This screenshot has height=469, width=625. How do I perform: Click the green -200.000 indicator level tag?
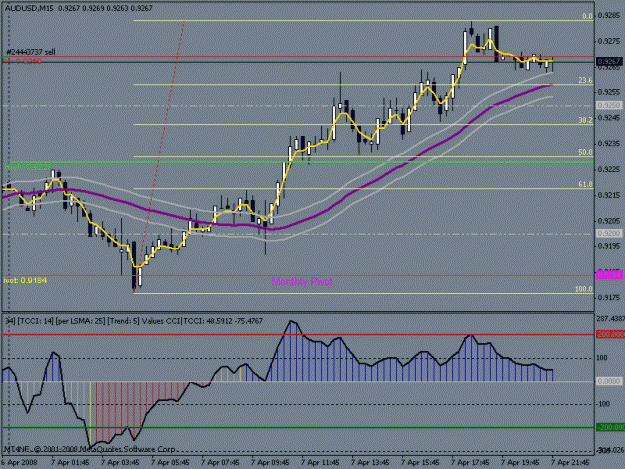610,428
